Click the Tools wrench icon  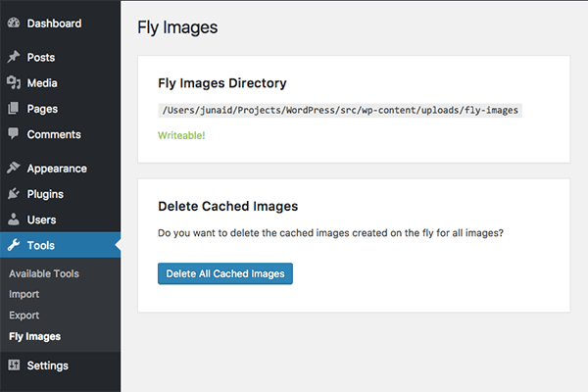[14, 245]
